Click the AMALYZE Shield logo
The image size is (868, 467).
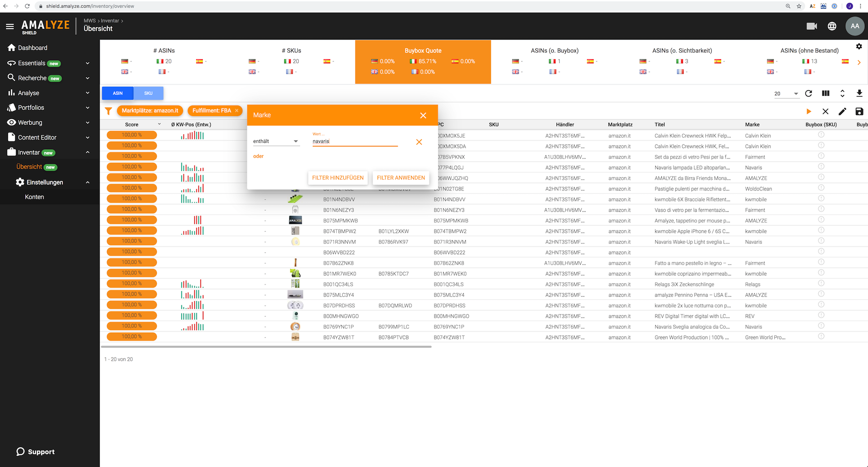point(45,27)
